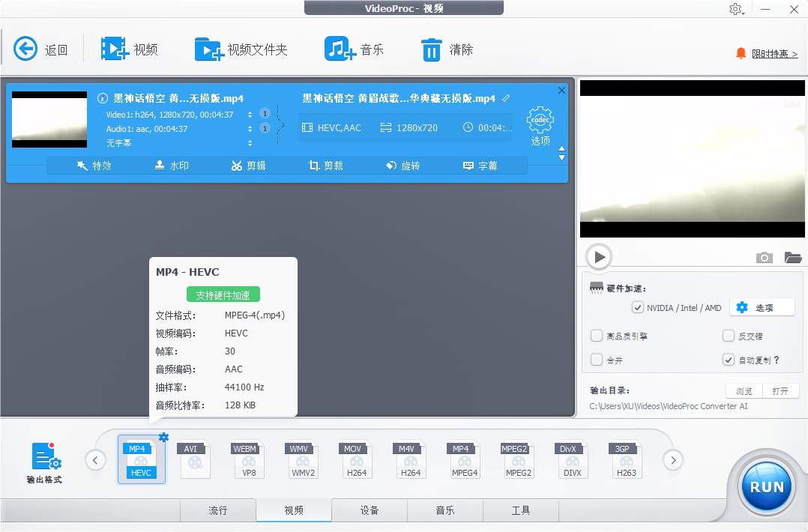Open the 工具 tab

pos(520,510)
